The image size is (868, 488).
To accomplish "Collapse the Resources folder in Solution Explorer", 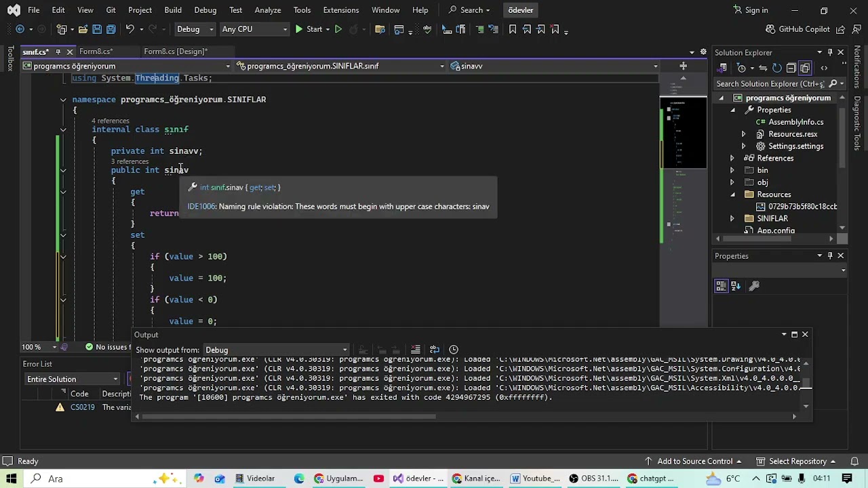I will (x=732, y=195).
